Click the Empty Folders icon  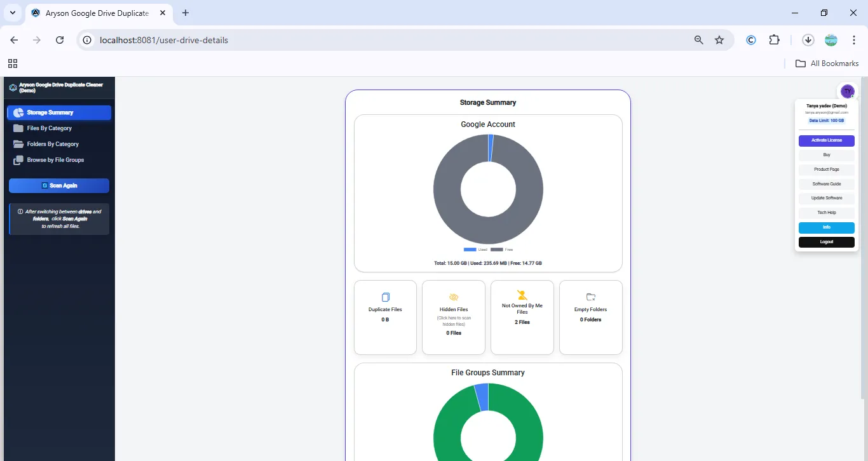point(591,297)
